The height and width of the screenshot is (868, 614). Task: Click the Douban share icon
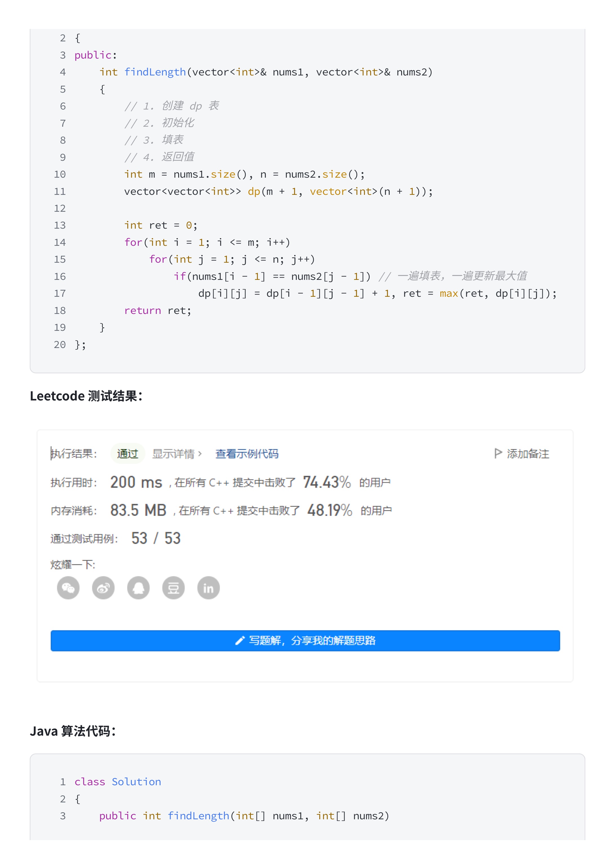tap(173, 588)
